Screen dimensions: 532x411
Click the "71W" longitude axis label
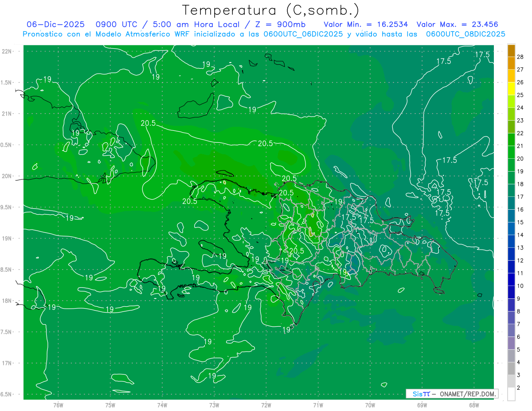pos(318,405)
